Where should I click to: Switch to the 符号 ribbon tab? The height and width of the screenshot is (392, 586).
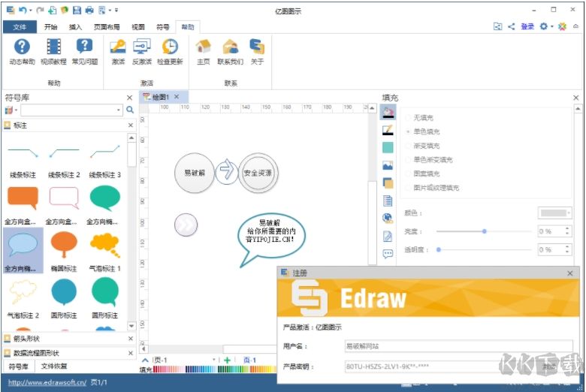click(x=162, y=27)
